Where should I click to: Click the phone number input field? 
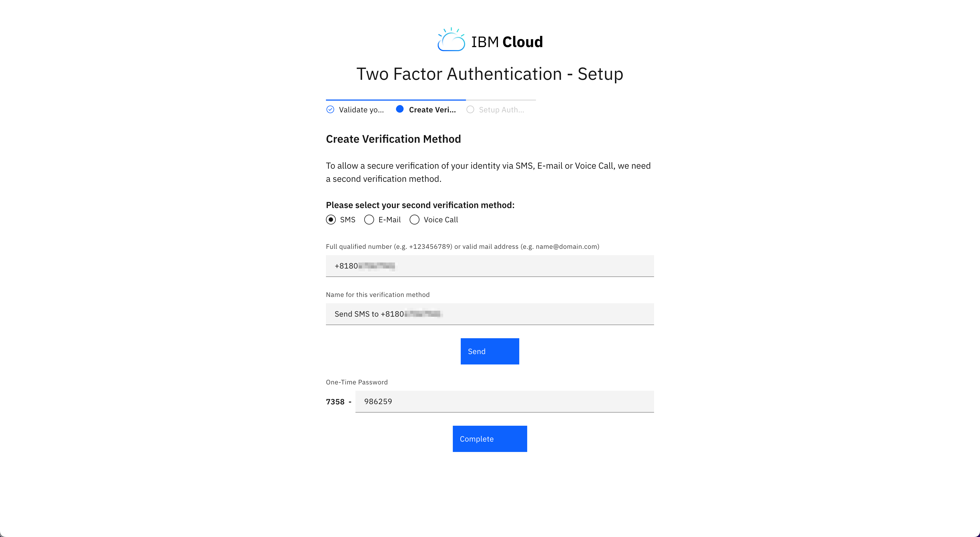pos(489,266)
